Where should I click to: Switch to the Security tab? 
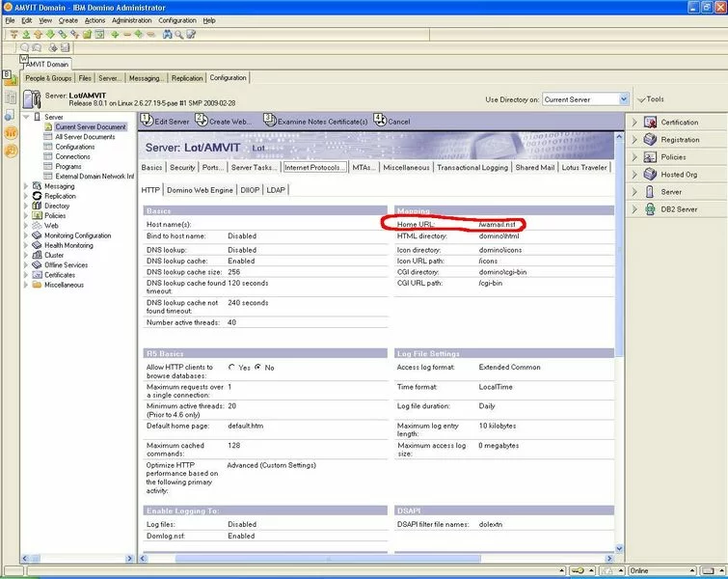[182, 167]
